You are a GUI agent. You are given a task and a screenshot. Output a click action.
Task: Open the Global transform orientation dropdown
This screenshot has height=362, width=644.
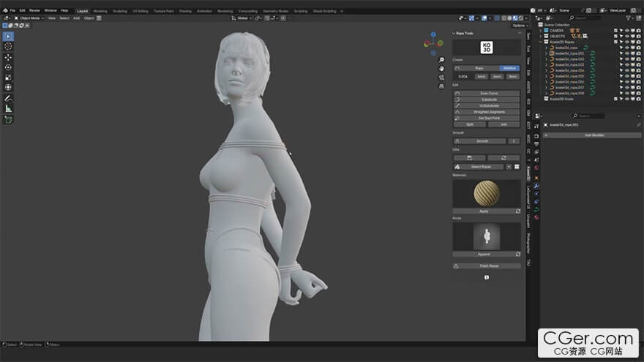point(242,18)
